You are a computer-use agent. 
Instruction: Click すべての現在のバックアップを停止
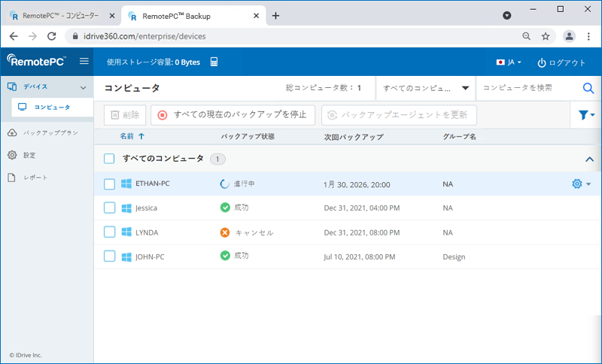(233, 115)
